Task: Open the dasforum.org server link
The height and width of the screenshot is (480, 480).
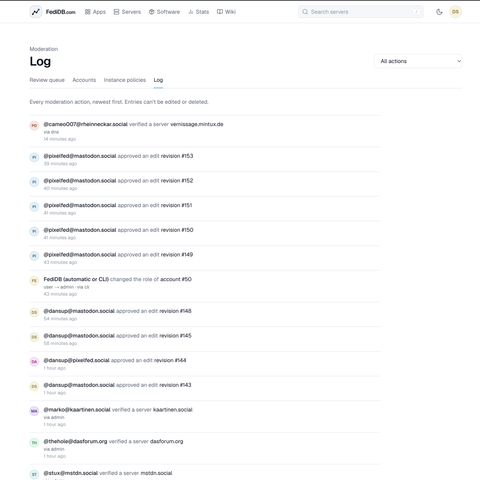Action: (x=166, y=441)
